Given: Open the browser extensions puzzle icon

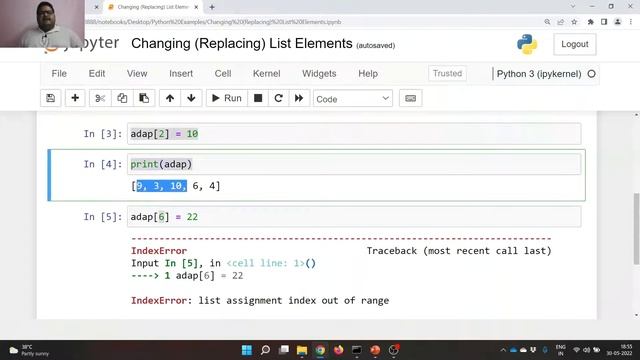Looking at the screenshot, I should [x=590, y=22].
